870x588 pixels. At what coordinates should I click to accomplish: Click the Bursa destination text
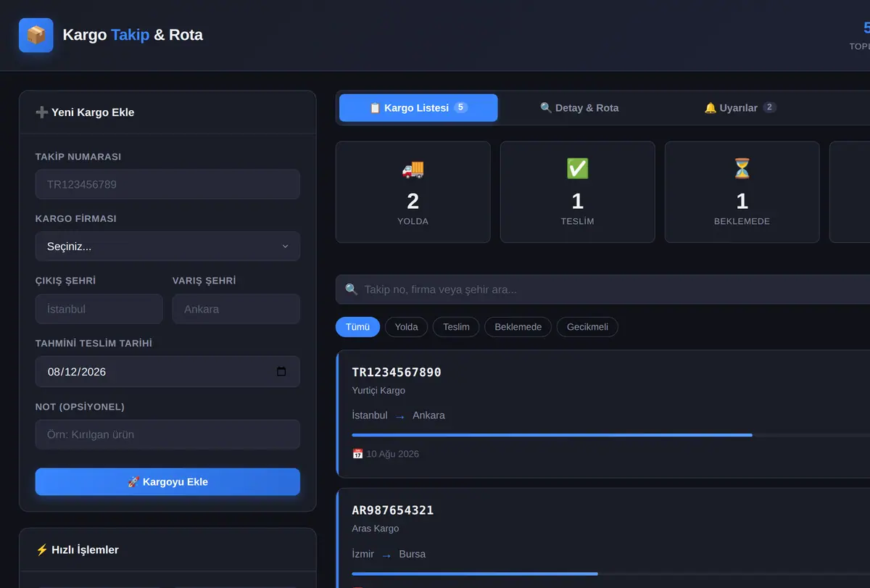[413, 554]
